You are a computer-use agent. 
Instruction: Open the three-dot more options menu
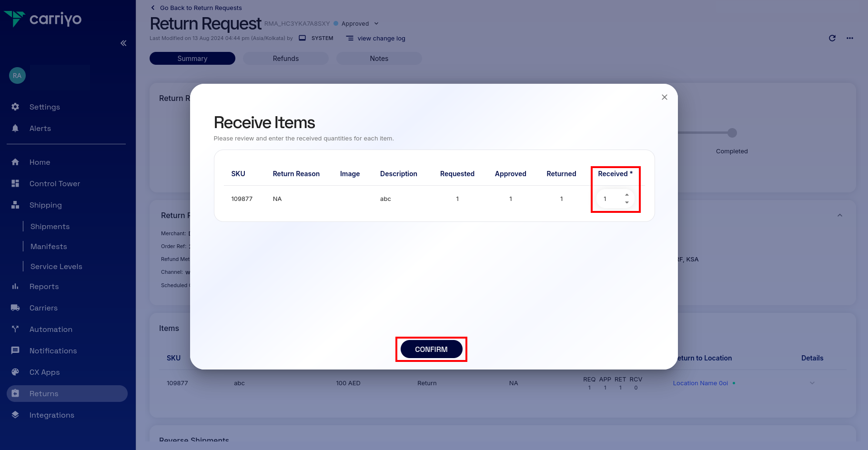(x=849, y=38)
